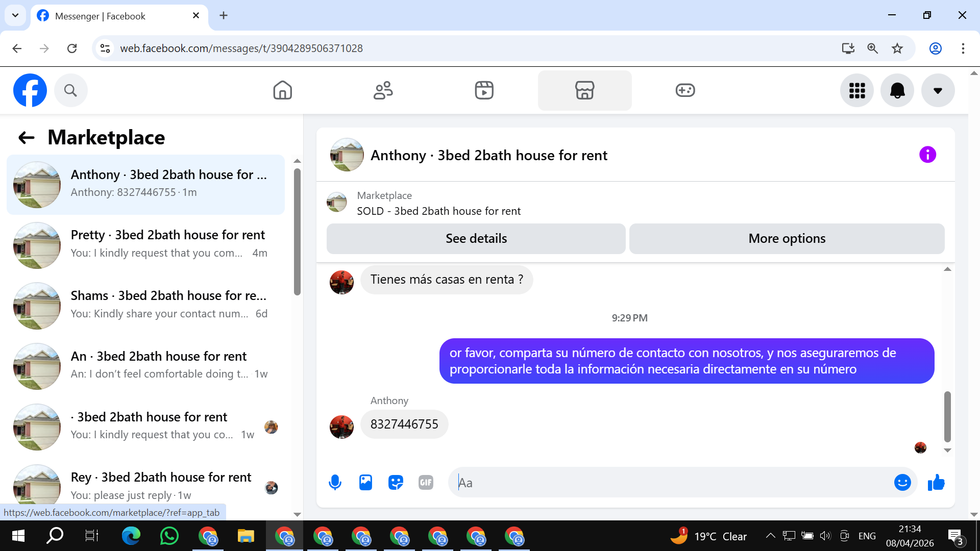Open the GIF picker
The height and width of the screenshot is (551, 980).
426,482
